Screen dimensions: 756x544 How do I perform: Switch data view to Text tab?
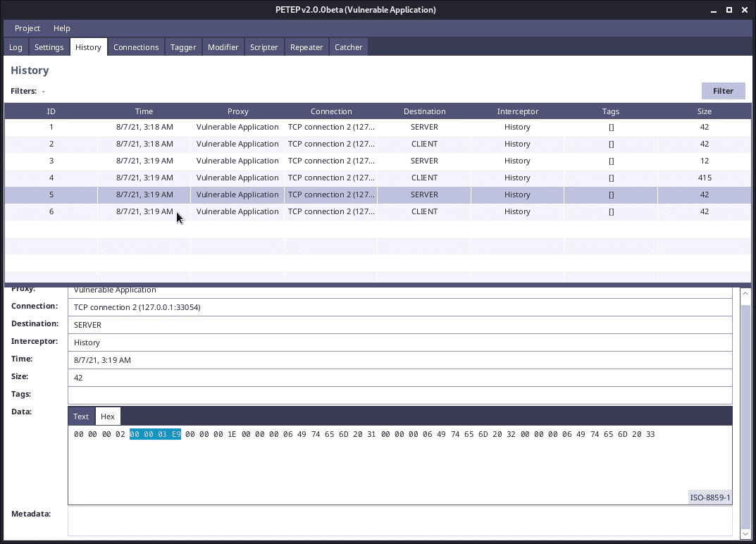81,416
